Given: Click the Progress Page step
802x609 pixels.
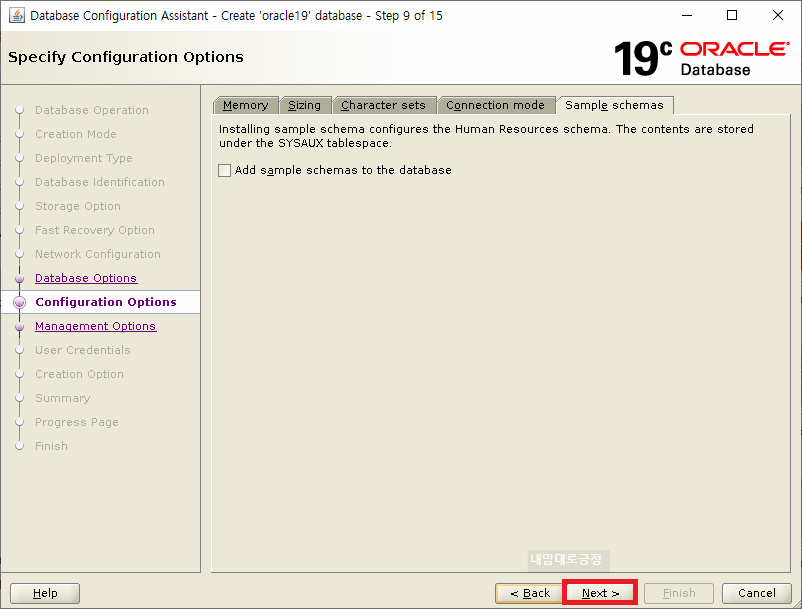Looking at the screenshot, I should click(77, 422).
